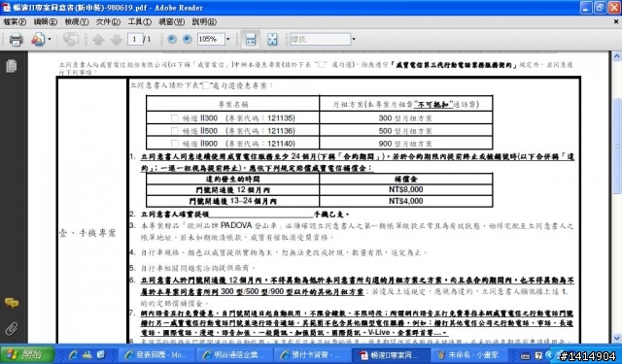Screen dimensions: 622x364
Task: Open the 檢視(V) menu
Action: pos(77,21)
